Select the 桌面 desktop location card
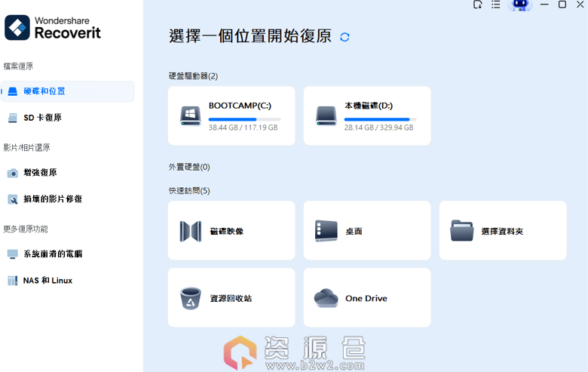 tap(366, 231)
